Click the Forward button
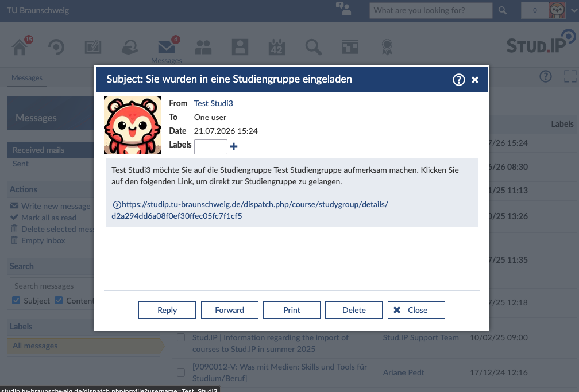Image resolution: width=579 pixels, height=392 pixels. pyautogui.click(x=229, y=310)
